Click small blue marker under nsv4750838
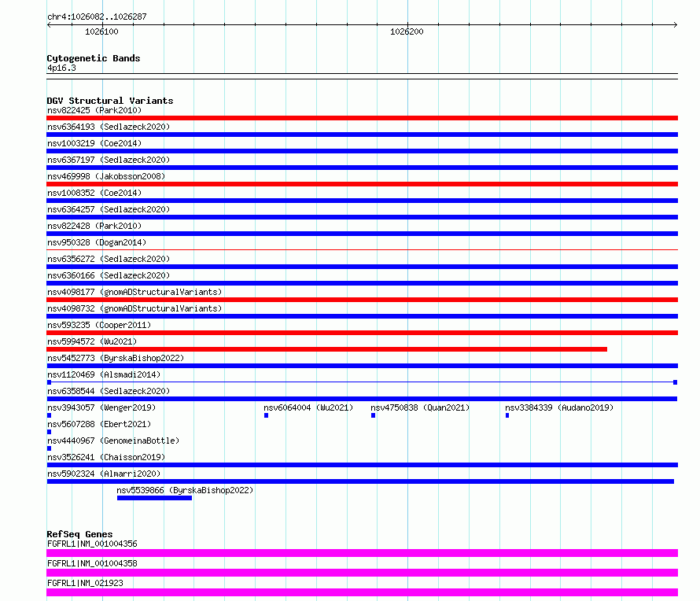 (374, 415)
